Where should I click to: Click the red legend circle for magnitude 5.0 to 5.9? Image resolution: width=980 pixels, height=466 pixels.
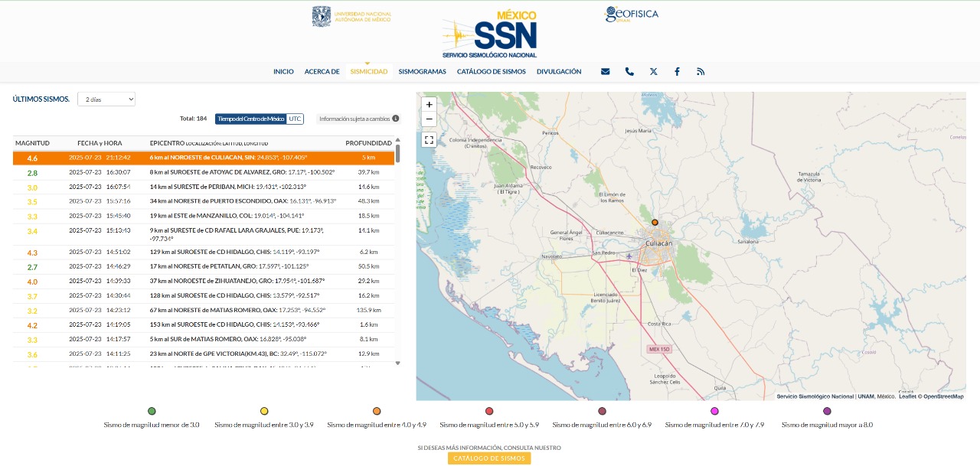489,411
